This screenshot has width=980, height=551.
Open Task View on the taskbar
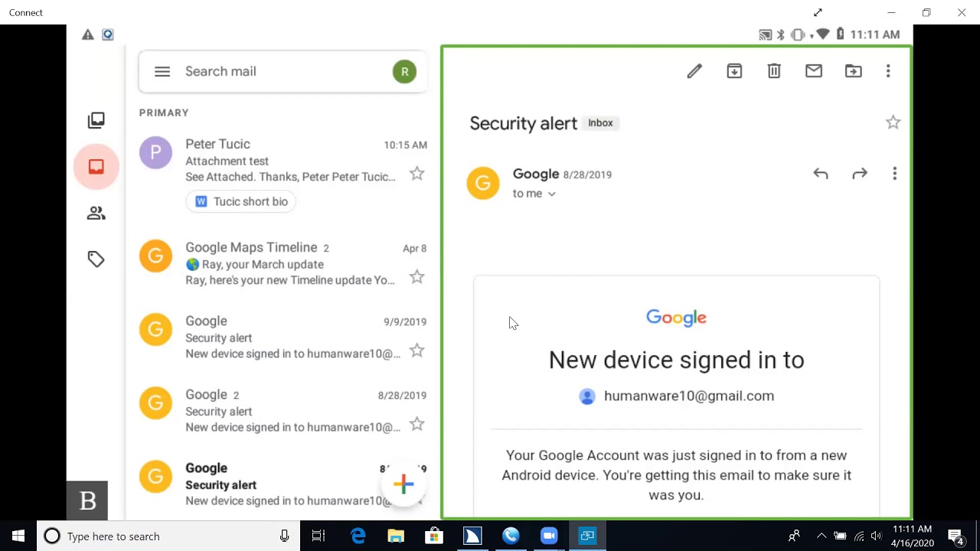(x=318, y=536)
